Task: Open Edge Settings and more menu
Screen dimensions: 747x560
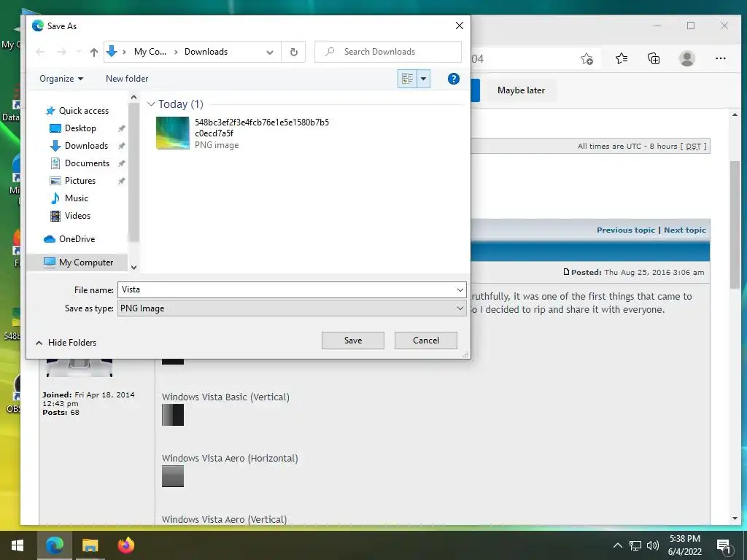Action: tap(720, 58)
